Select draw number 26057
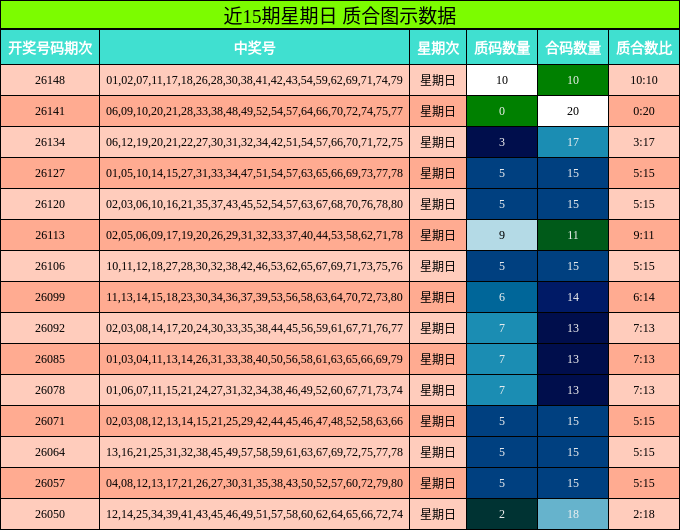 pyautogui.click(x=50, y=483)
